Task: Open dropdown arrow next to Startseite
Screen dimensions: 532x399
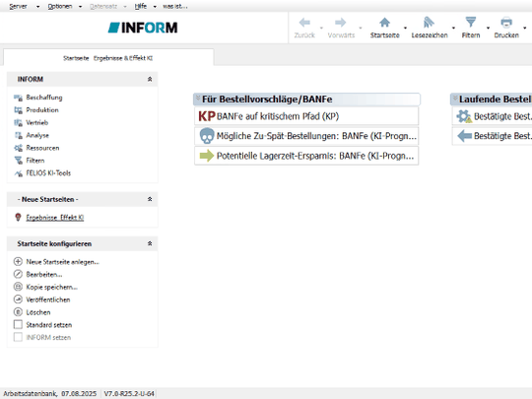Action: pos(405,28)
